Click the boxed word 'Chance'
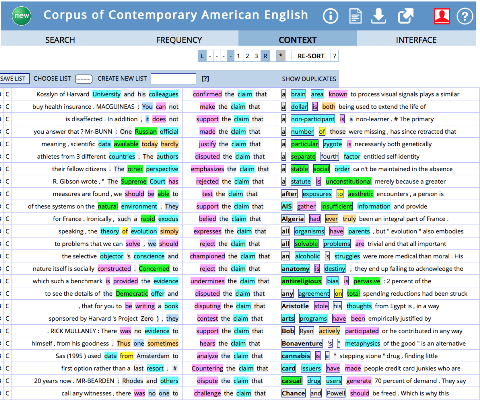 click(293, 393)
